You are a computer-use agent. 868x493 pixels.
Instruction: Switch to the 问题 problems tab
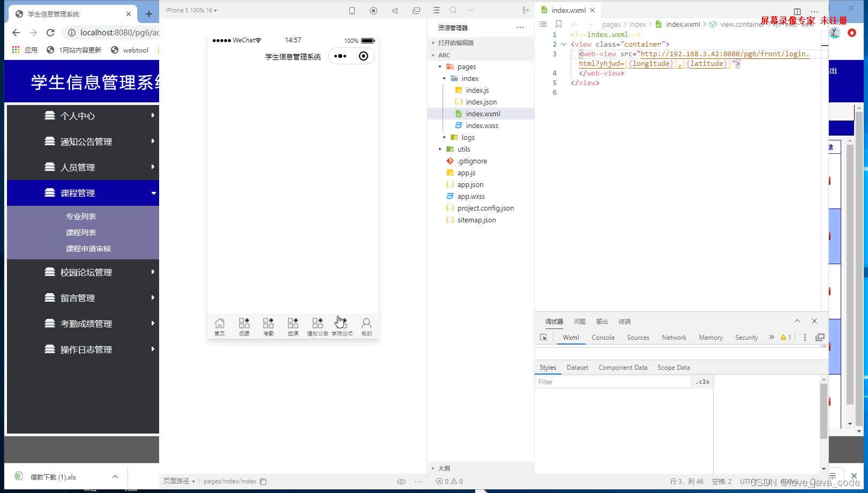pos(579,322)
